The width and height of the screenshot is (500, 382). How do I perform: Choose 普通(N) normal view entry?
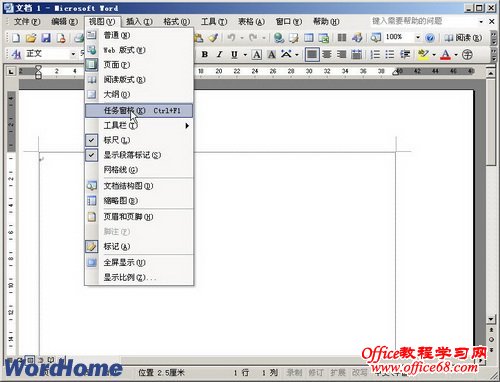pyautogui.click(x=139, y=35)
